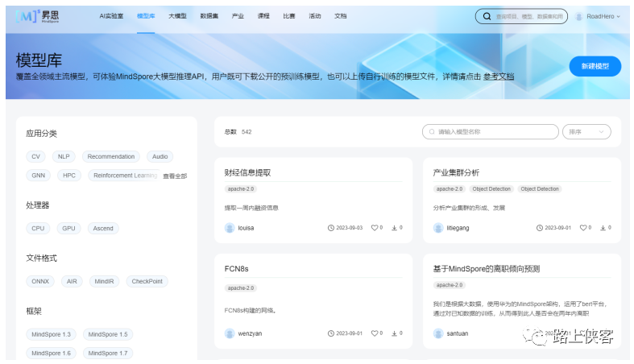This screenshot has height=364, width=634.
Task: Open the louisa author name
Action: [246, 228]
